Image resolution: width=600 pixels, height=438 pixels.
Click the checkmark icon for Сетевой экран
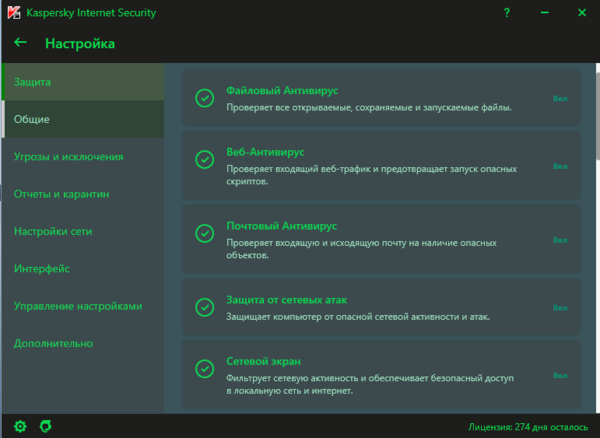(204, 374)
